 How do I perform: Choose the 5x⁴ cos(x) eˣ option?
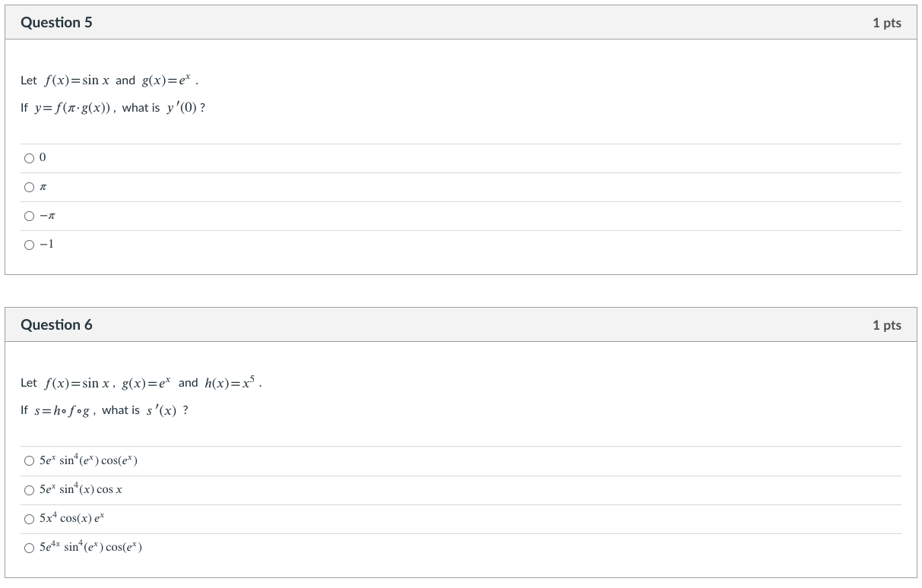[29, 518]
